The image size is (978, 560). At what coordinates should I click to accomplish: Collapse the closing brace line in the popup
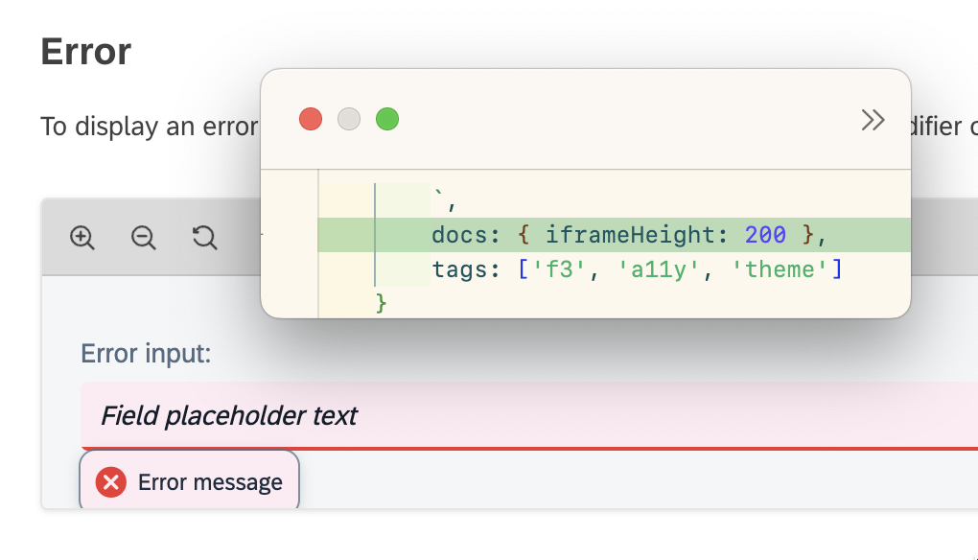pyautogui.click(x=381, y=301)
